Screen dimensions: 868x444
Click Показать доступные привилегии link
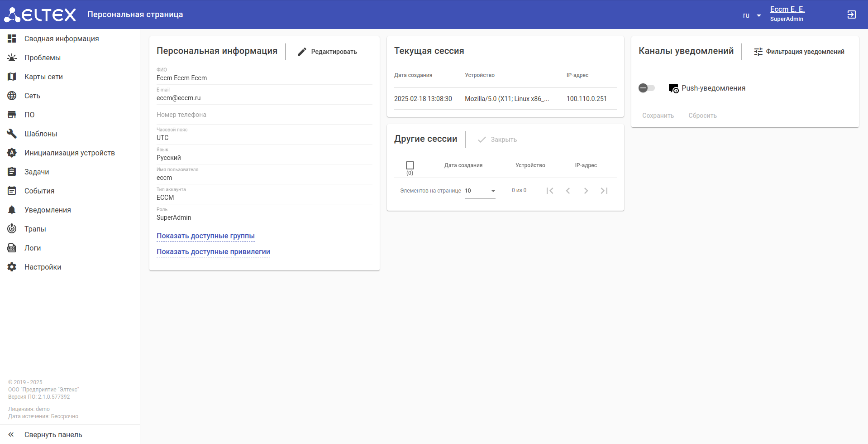click(x=213, y=251)
